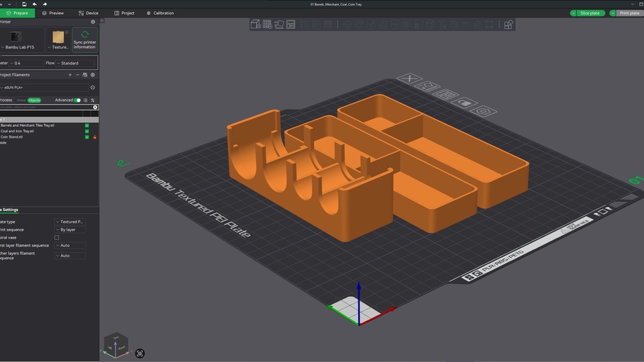Click the Add plate grid icon

pyautogui.click(x=267, y=25)
